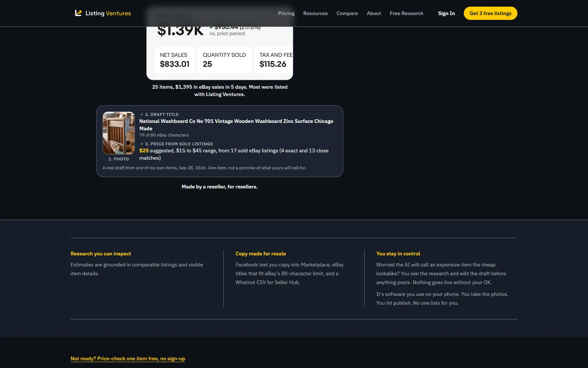
Task: Click the Get 3 free listings button
Action: coord(490,13)
